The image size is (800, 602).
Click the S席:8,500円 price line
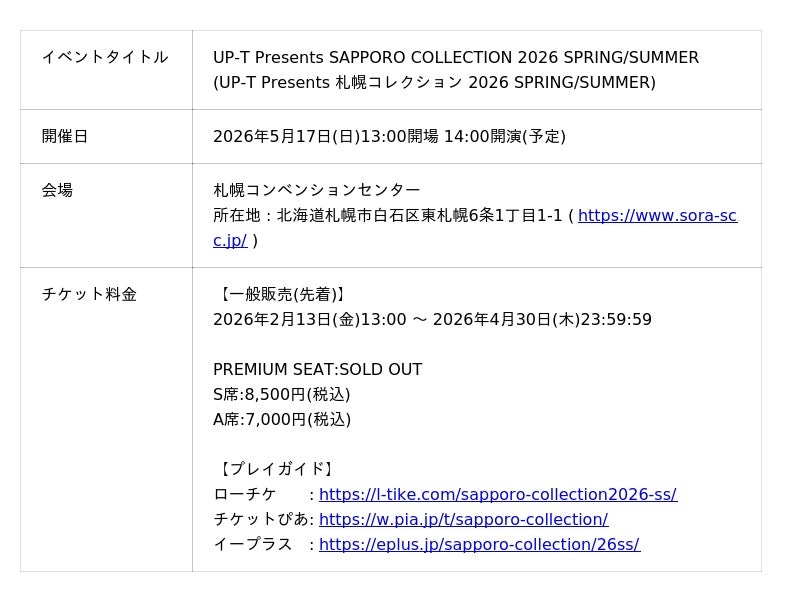pos(281,395)
